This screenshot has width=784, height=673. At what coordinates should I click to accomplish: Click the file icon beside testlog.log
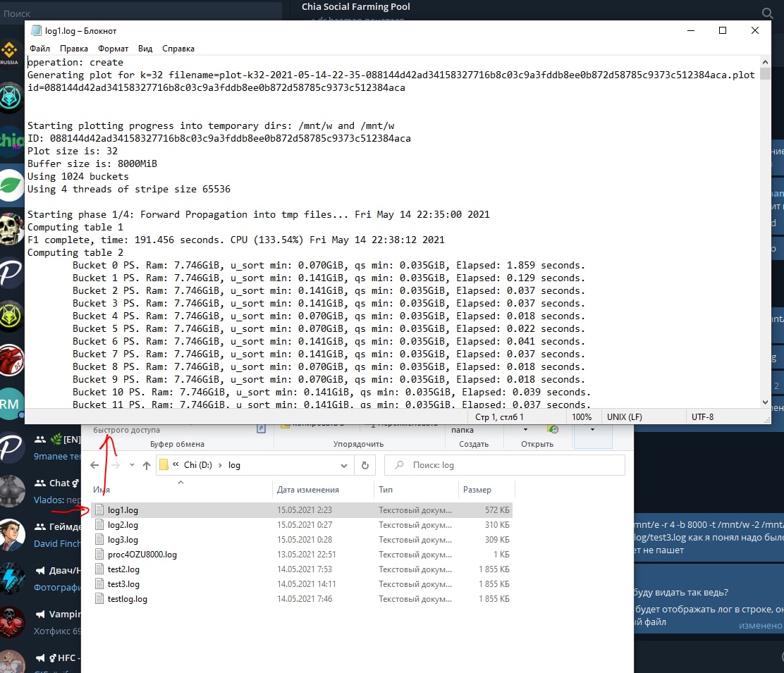click(99, 598)
